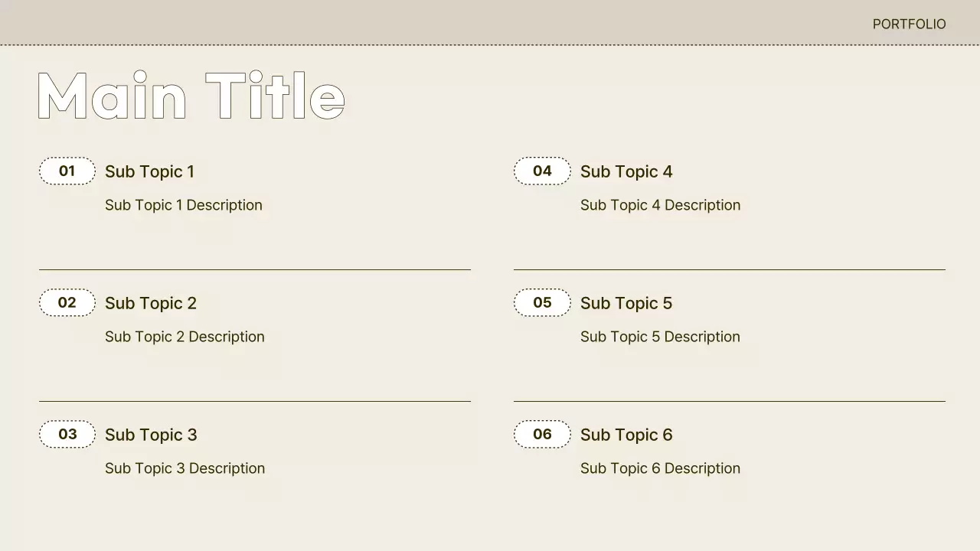The height and width of the screenshot is (551, 980).
Task: Select the Sub Topic 4 Description text
Action: 660,205
